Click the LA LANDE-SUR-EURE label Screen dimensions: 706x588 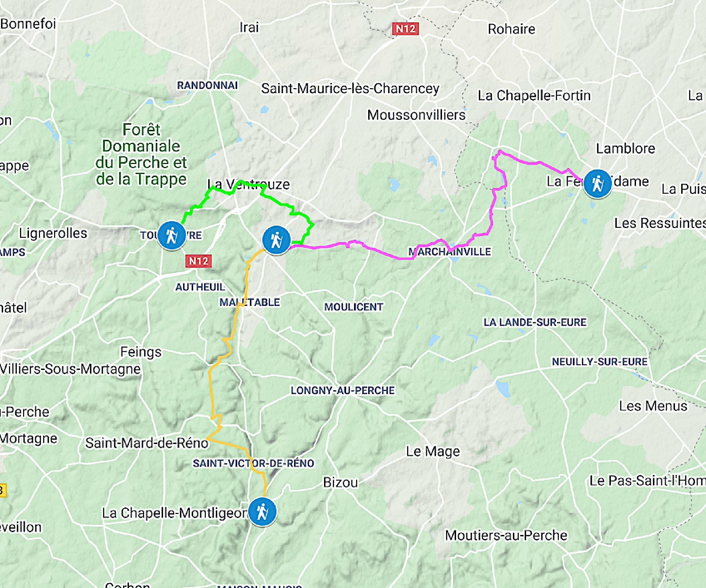click(535, 322)
